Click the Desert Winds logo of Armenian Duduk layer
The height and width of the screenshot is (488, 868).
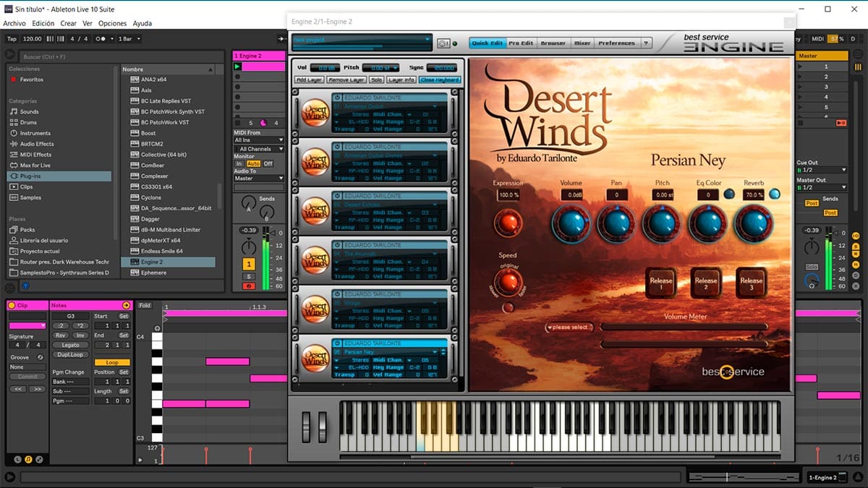click(x=315, y=111)
